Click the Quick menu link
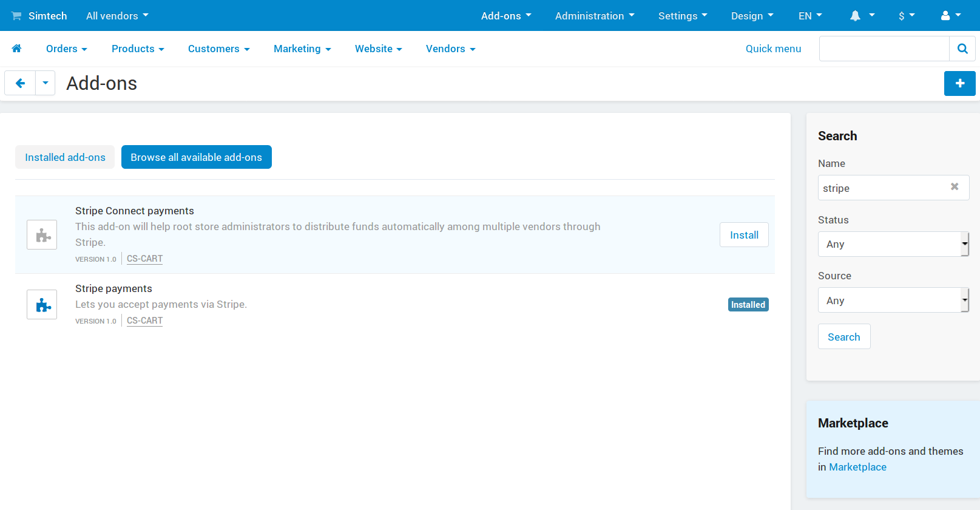980x510 pixels. point(773,49)
